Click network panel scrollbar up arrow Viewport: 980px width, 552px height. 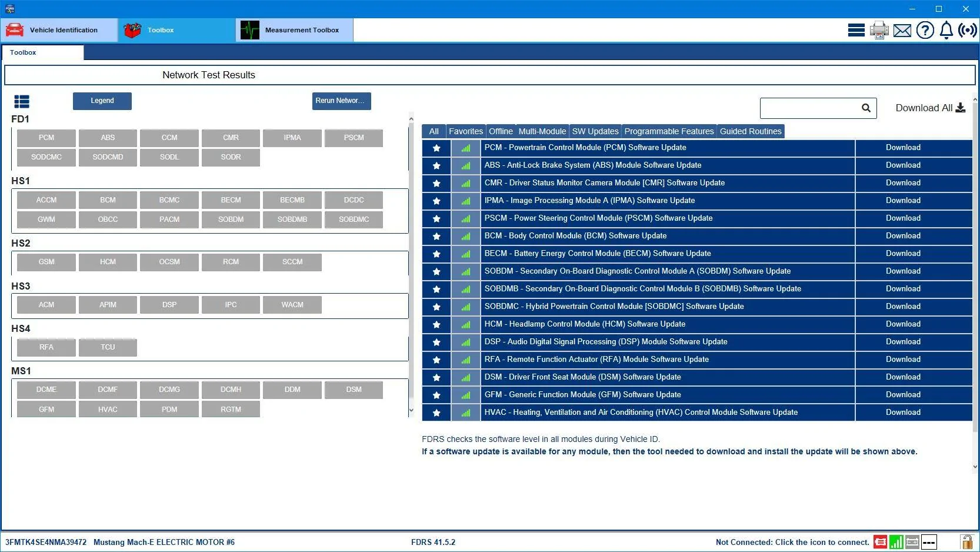pyautogui.click(x=411, y=119)
